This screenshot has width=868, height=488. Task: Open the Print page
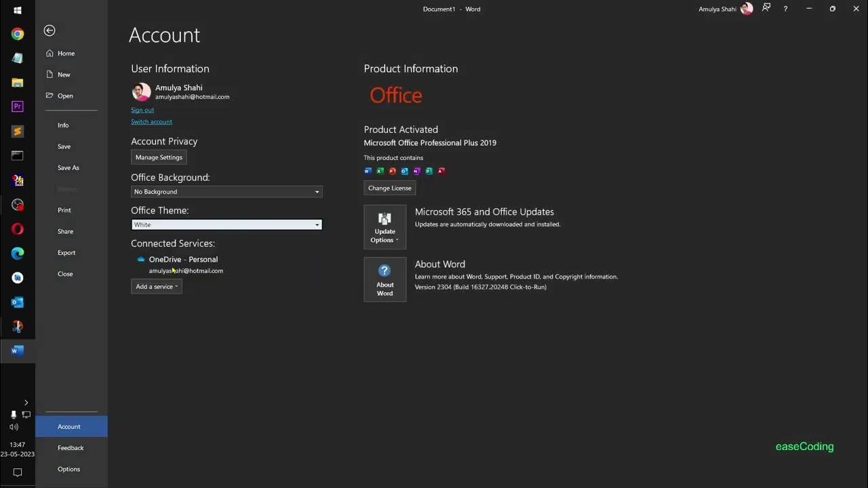pos(64,210)
